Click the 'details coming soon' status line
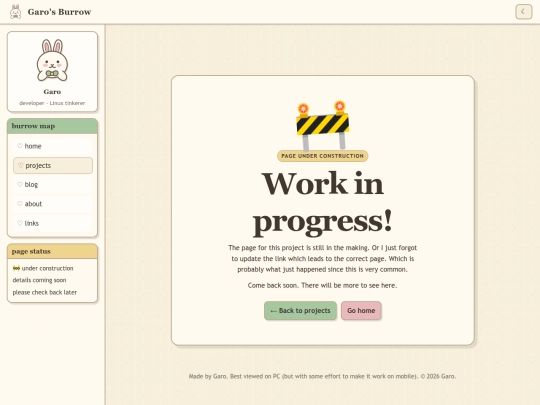The height and width of the screenshot is (405, 540). 39,280
